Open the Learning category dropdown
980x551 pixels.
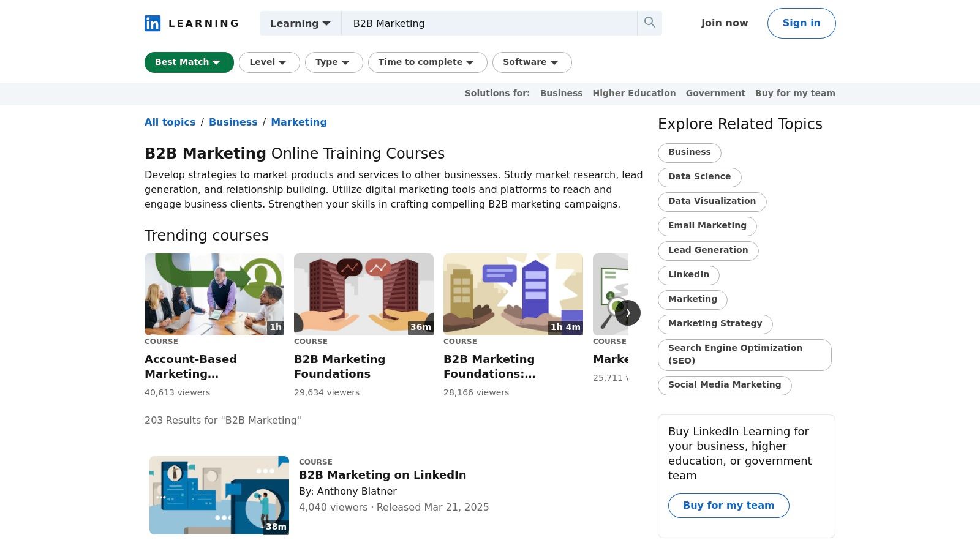click(x=300, y=23)
